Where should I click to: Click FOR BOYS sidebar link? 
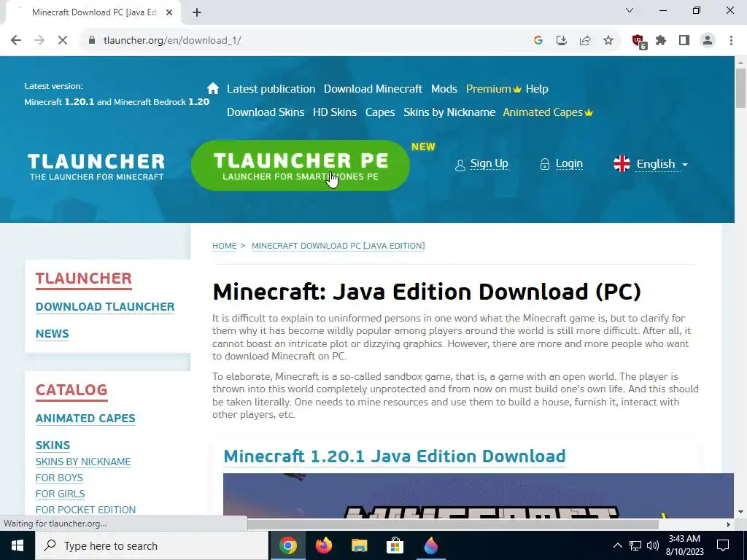(x=59, y=478)
